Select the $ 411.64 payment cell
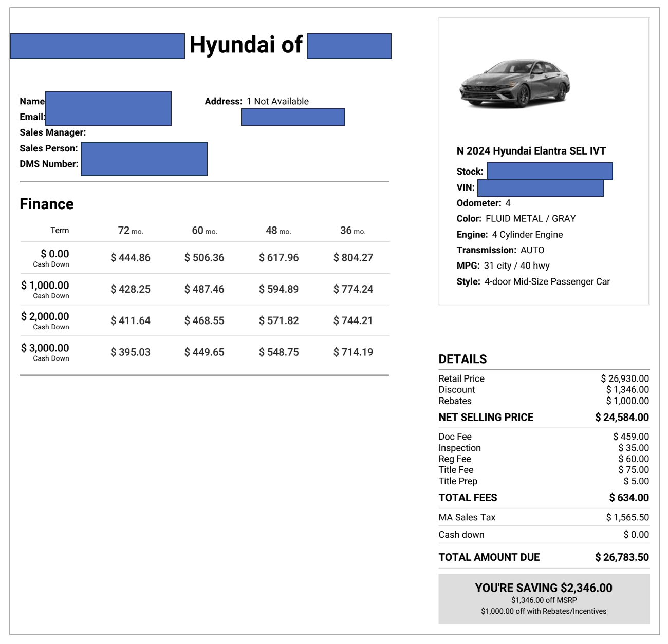Viewport: 668px width, 644px height. pos(131,321)
